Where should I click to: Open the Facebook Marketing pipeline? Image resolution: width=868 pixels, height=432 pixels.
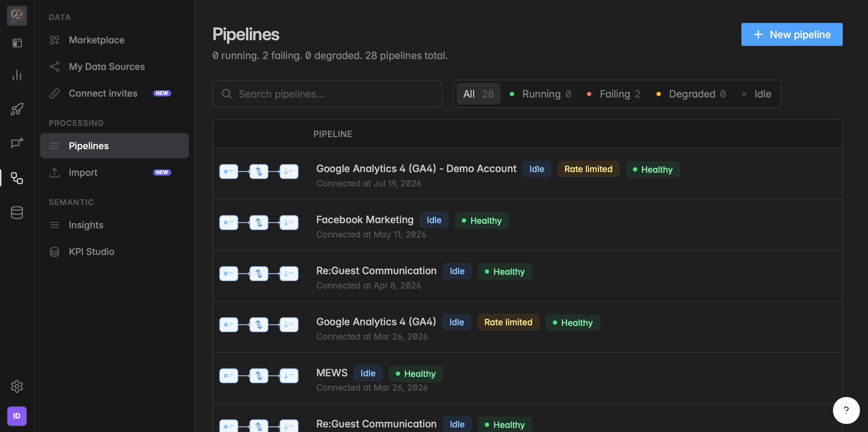[x=365, y=220]
